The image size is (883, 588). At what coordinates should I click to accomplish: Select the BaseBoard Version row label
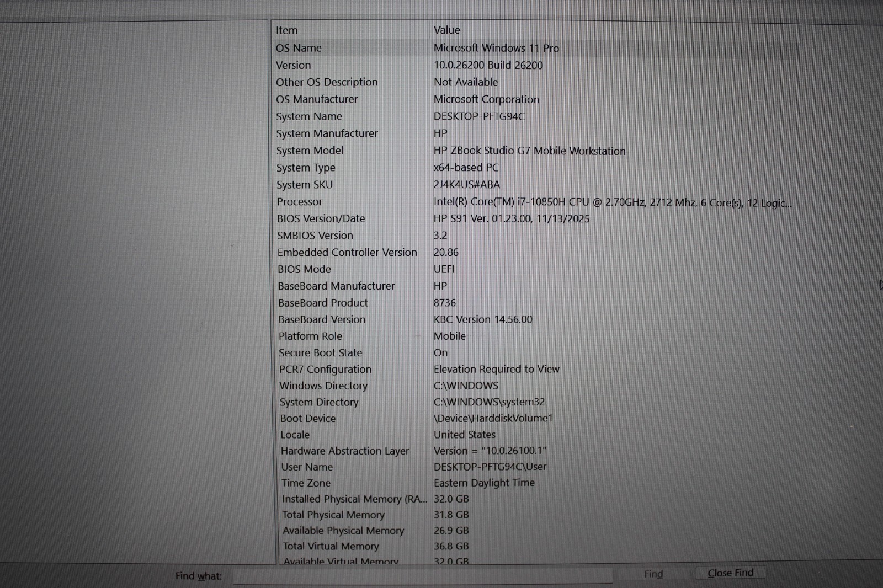322,319
